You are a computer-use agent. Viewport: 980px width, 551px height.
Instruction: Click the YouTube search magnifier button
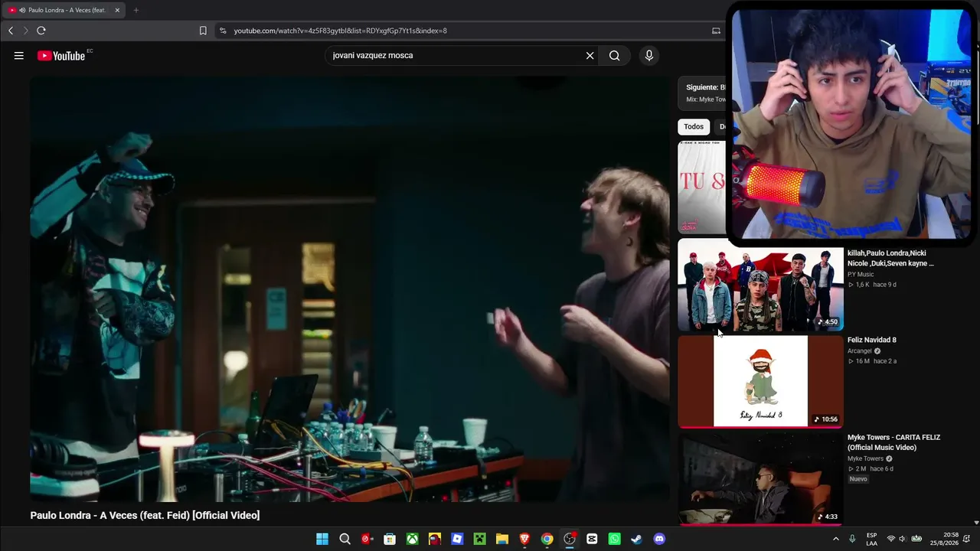click(614, 55)
